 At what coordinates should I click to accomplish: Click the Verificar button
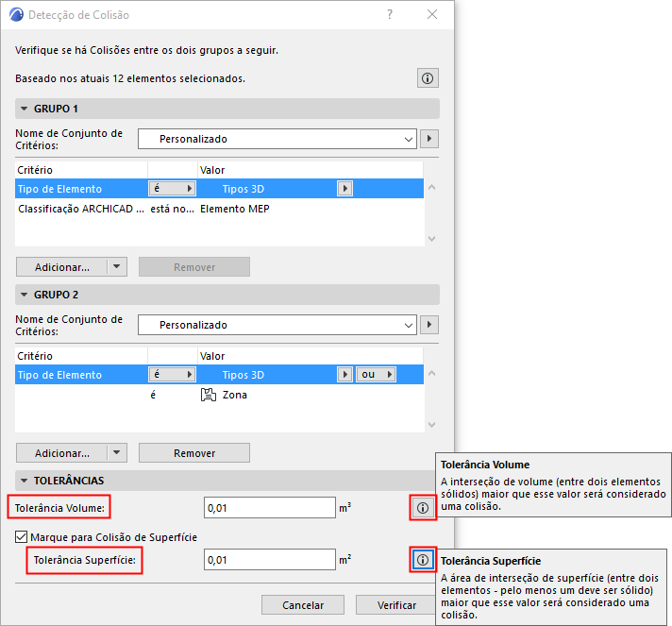396,605
